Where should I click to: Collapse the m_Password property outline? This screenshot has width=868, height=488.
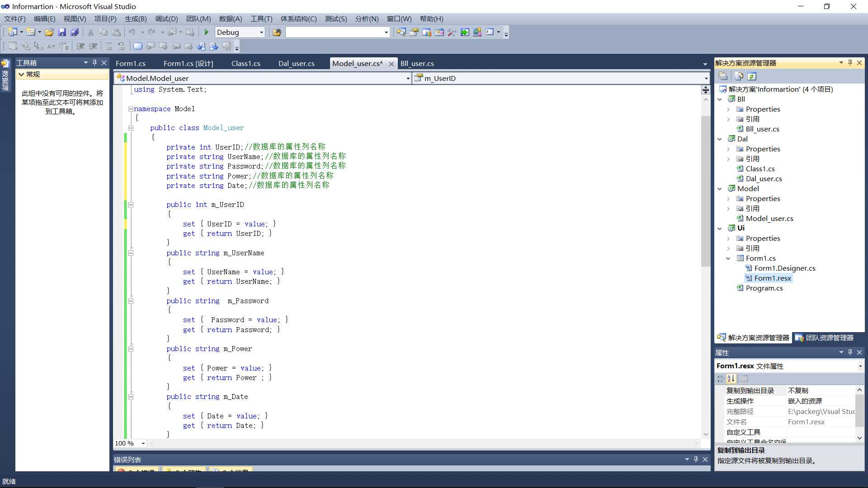[x=131, y=301]
